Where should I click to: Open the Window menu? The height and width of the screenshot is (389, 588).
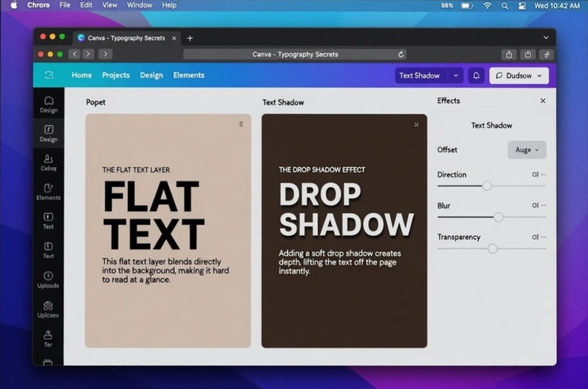point(139,5)
